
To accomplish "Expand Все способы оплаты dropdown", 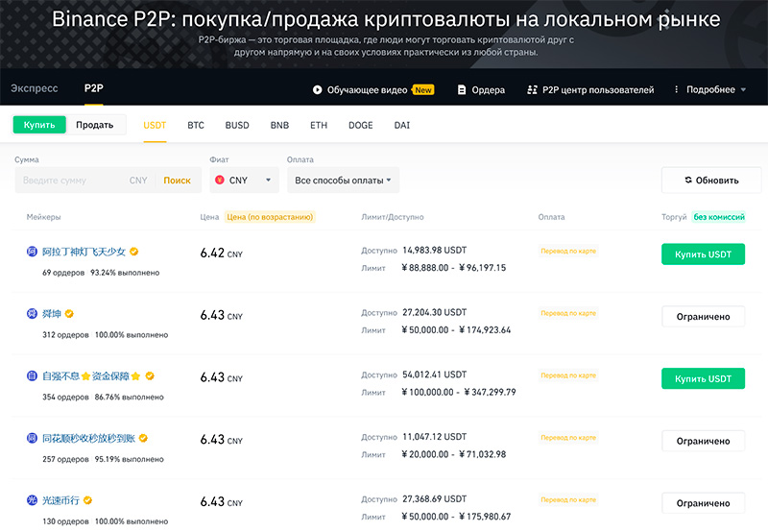I will (343, 180).
